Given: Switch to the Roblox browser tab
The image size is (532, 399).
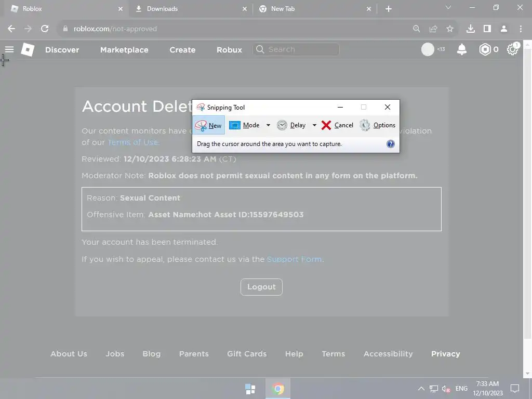Looking at the screenshot, I should click(x=64, y=9).
